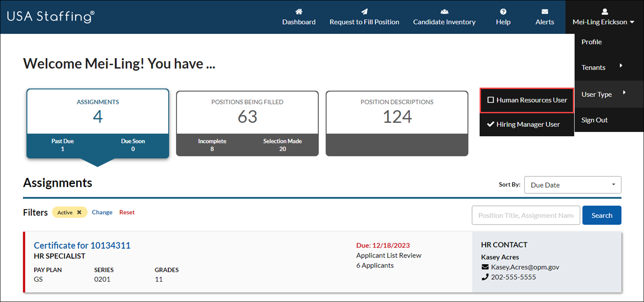
Task: Check the Human Resources User checkbox
Action: click(490, 100)
